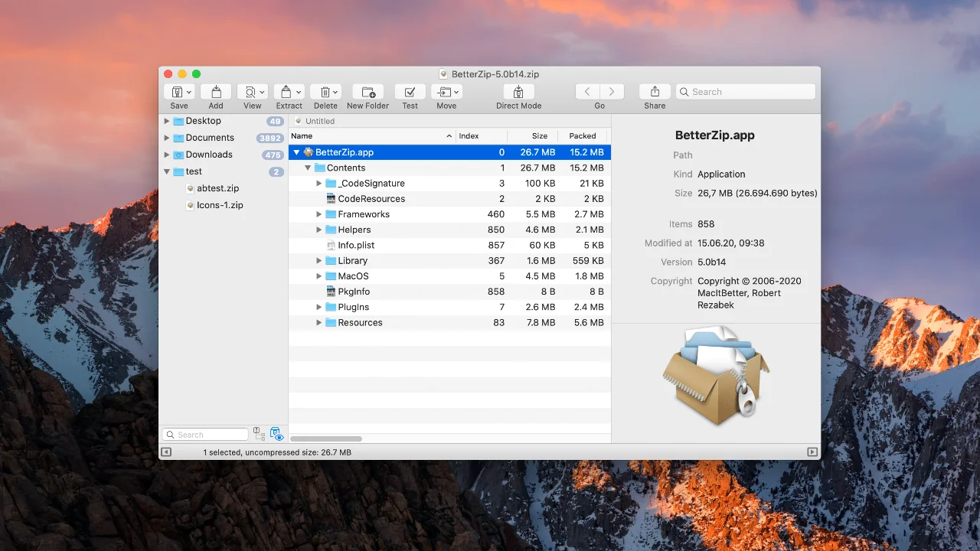The image size is (980, 551).
Task: Click the 3892 badge next to Documents
Action: tap(270, 139)
